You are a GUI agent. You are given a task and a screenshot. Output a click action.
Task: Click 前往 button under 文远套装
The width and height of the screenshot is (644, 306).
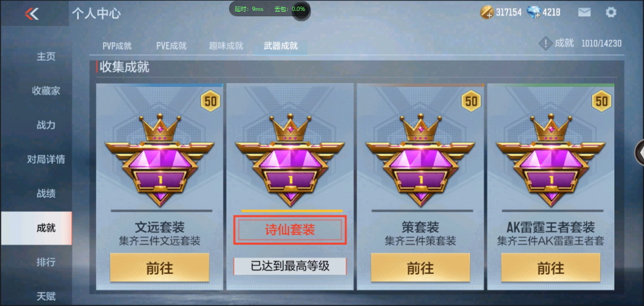pos(159,268)
